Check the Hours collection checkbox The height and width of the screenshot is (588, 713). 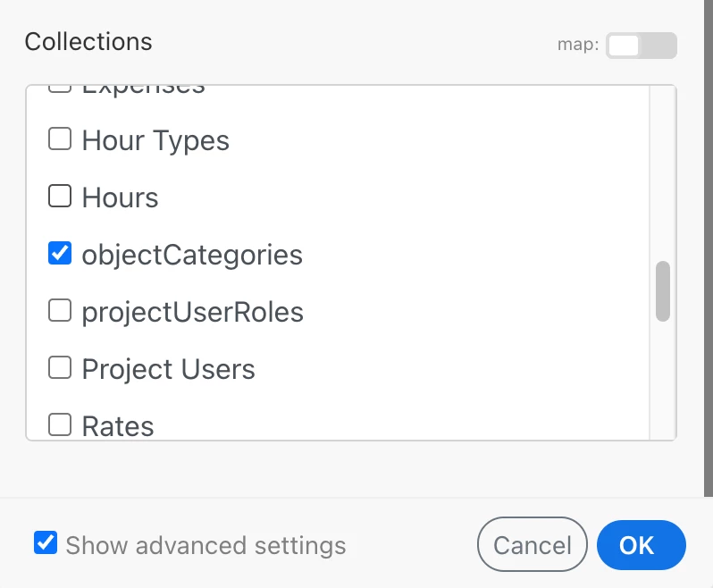pos(60,197)
